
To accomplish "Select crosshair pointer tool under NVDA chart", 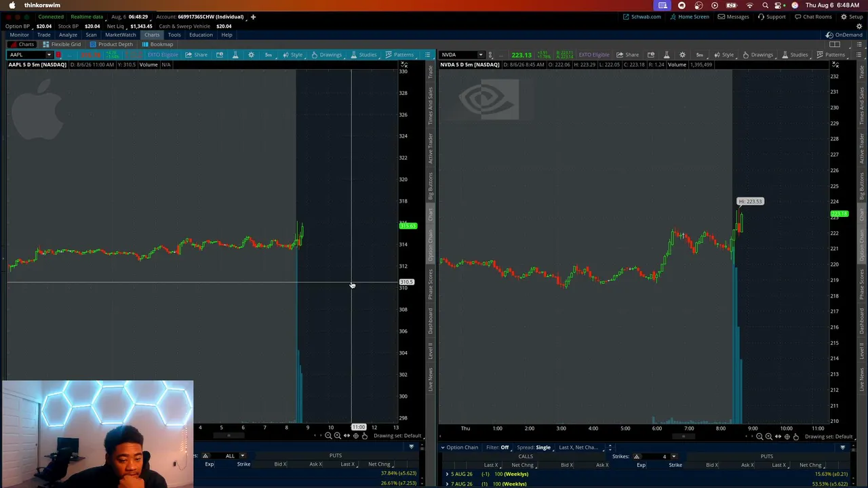I will pos(787,436).
